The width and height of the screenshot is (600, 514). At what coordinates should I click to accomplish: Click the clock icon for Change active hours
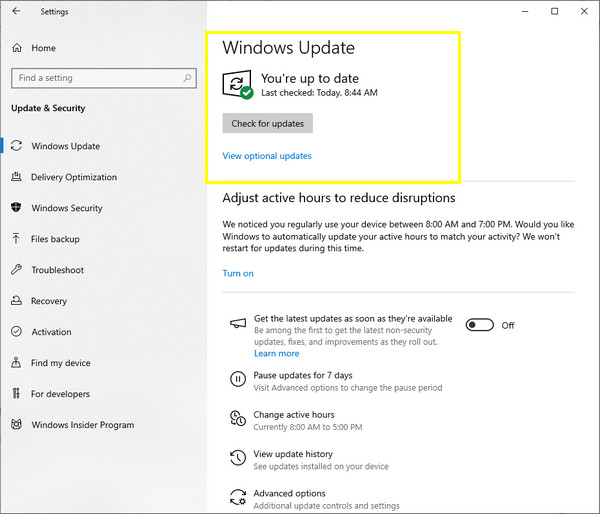click(x=238, y=418)
